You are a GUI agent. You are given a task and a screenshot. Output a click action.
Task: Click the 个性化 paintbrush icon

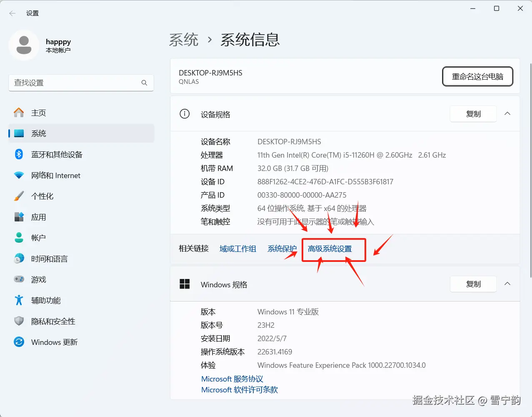point(19,196)
